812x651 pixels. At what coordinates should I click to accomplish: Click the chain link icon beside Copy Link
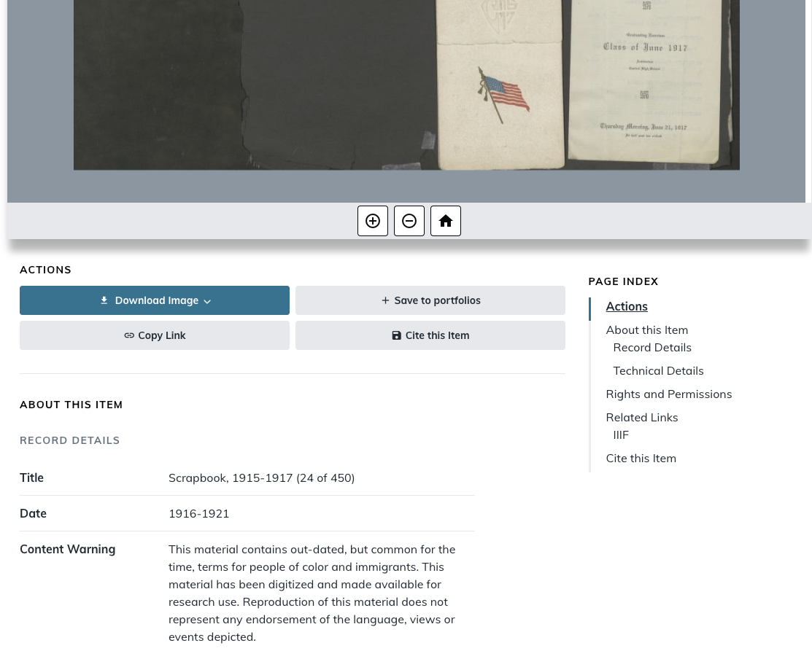tap(129, 335)
